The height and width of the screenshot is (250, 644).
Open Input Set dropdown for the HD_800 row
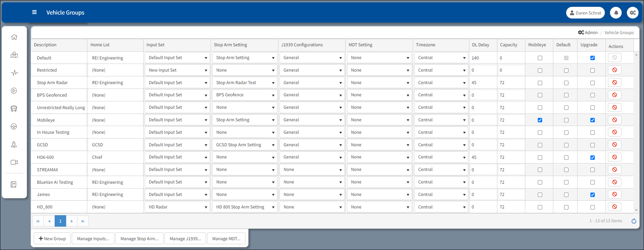coord(177,207)
